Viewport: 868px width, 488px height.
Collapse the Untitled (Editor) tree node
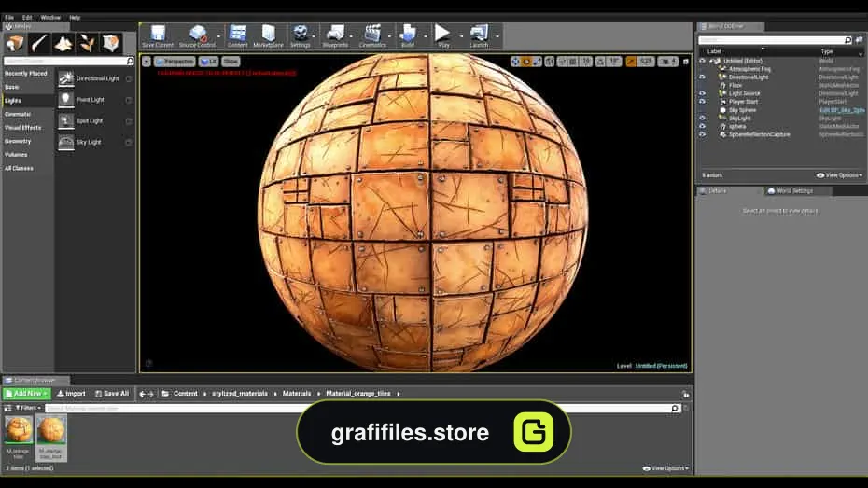[x=711, y=61]
